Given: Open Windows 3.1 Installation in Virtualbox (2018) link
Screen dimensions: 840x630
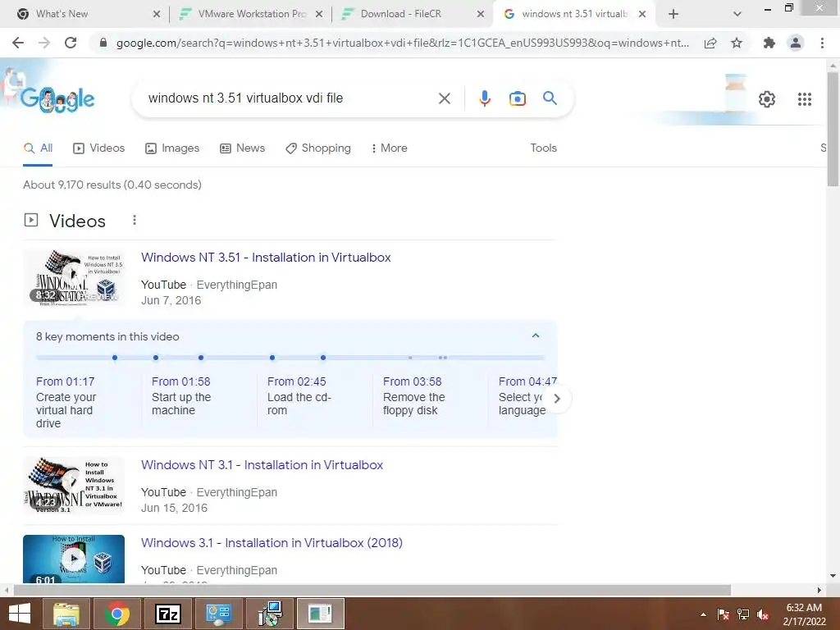Looking at the screenshot, I should point(272,543).
